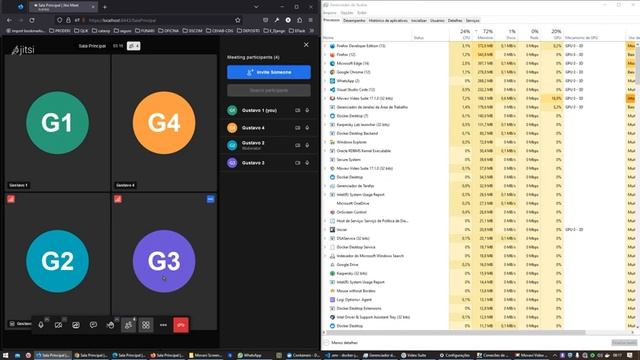Click red muted indicator on G2 tile
The image size is (640, 360).
tap(11, 199)
